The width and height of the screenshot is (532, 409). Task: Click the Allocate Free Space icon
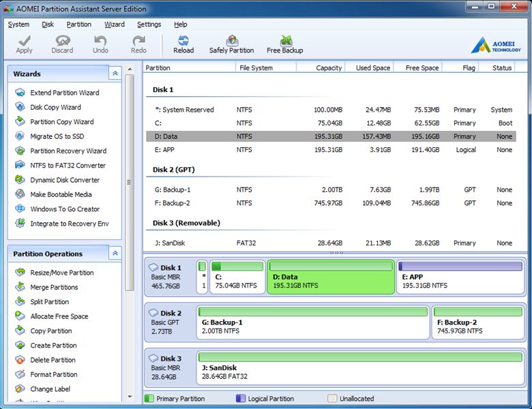20,316
